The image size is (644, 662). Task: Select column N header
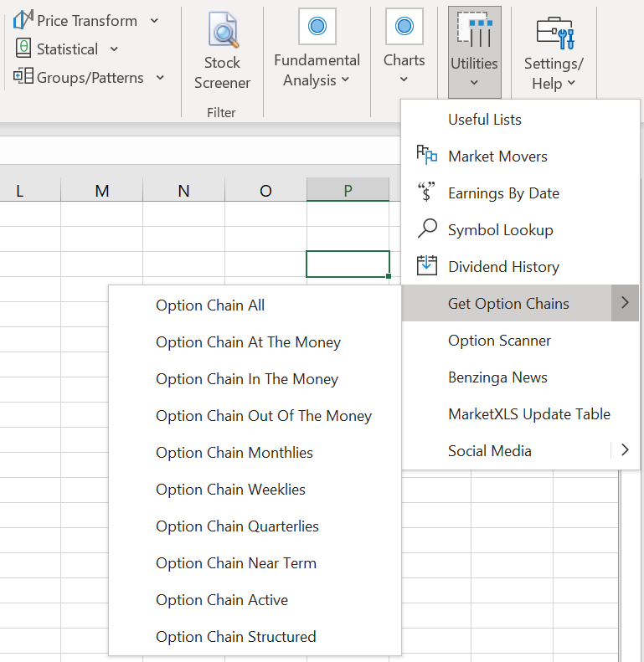point(183,191)
